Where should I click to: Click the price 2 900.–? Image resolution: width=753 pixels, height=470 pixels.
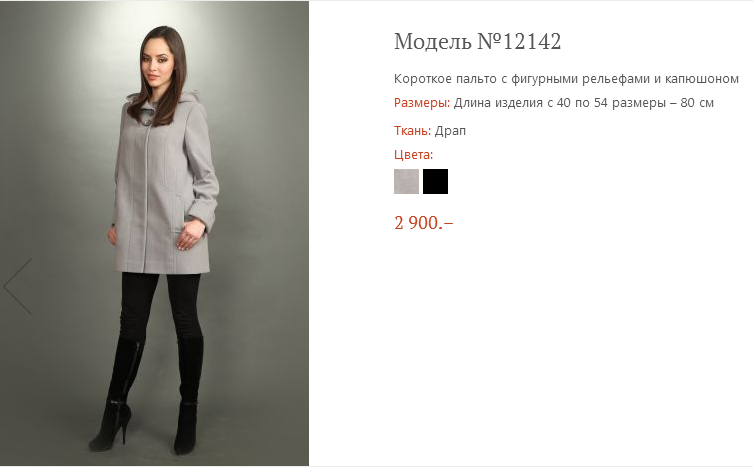[x=424, y=223]
